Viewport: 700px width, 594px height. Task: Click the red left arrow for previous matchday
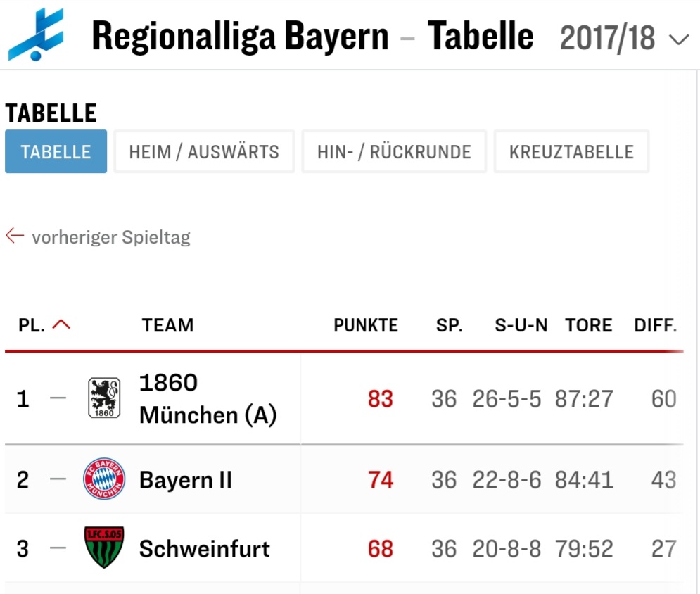coord(15,235)
